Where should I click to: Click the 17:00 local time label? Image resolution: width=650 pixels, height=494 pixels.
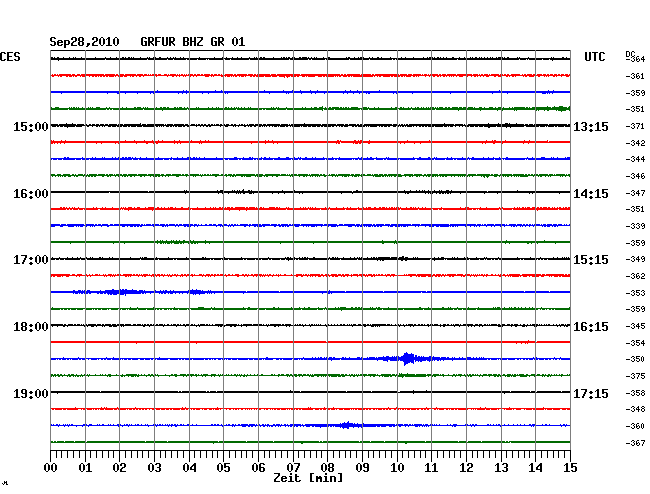[x=31, y=260]
